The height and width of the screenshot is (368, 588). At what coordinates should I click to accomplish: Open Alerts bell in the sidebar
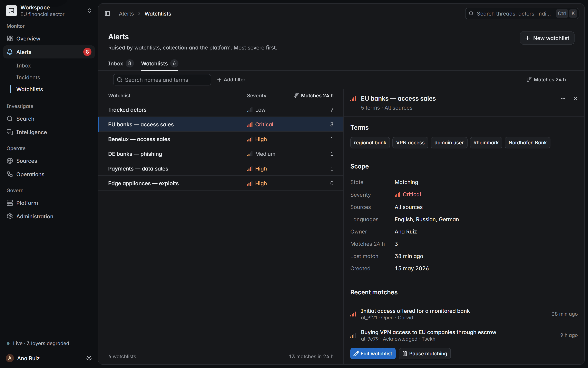(49, 52)
